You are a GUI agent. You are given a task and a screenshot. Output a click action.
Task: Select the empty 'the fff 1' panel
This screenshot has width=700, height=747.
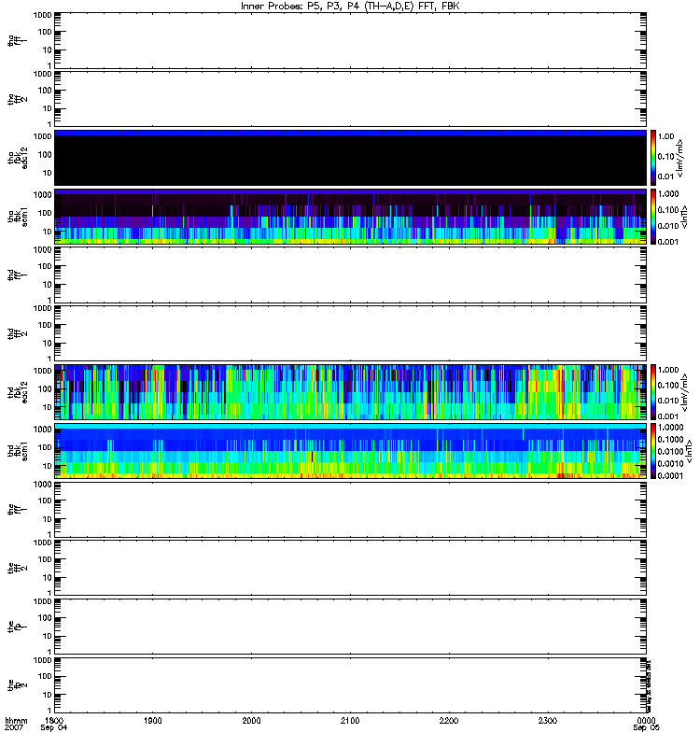click(x=350, y=509)
